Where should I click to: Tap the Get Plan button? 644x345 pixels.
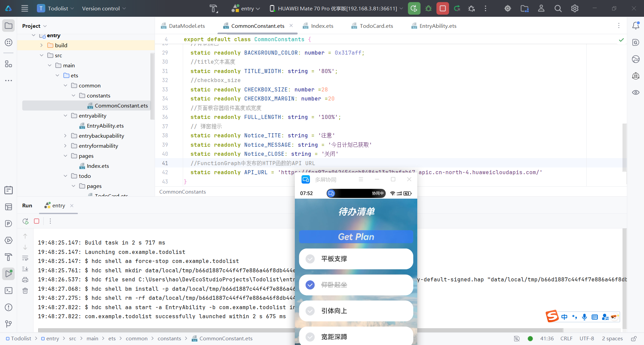click(x=356, y=237)
